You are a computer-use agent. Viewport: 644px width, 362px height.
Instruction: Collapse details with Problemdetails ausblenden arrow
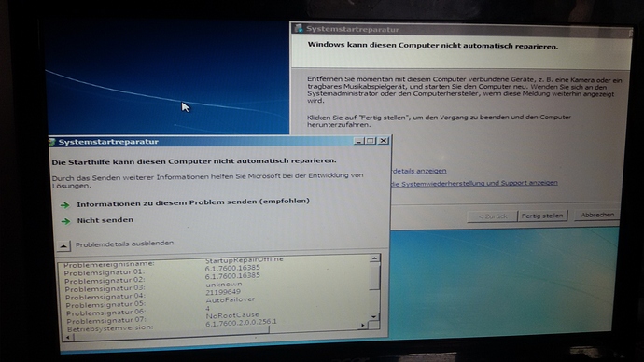[x=63, y=245]
